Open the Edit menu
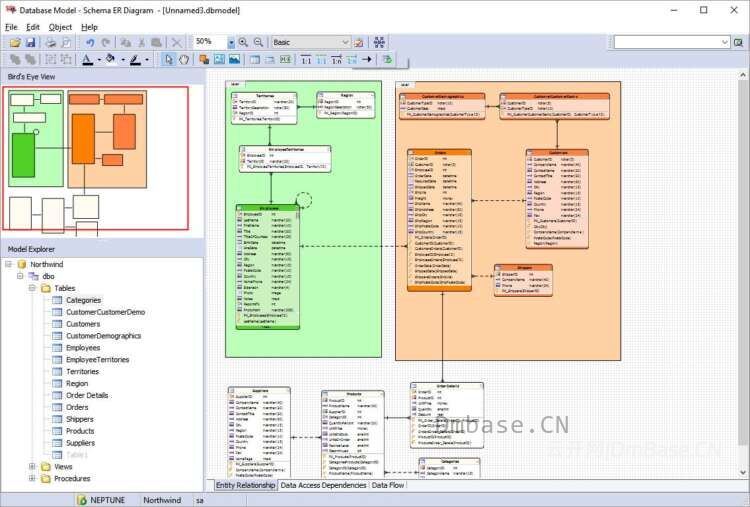Image resolution: width=750 pixels, height=507 pixels. tap(33, 27)
